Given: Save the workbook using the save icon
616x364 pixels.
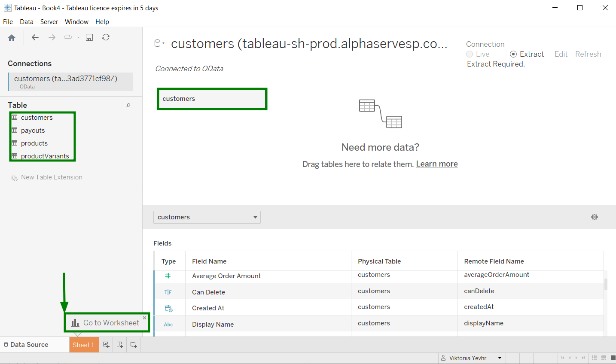Looking at the screenshot, I should point(89,37).
